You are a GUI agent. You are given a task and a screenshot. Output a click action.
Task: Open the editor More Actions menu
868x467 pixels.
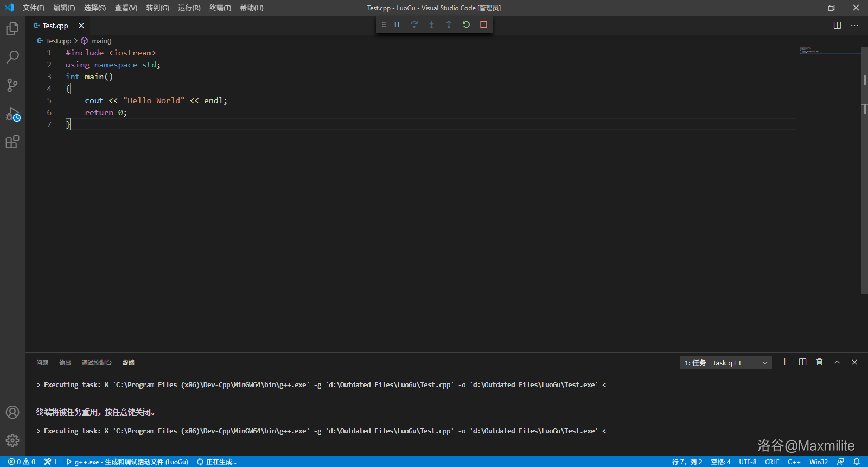[x=854, y=26]
